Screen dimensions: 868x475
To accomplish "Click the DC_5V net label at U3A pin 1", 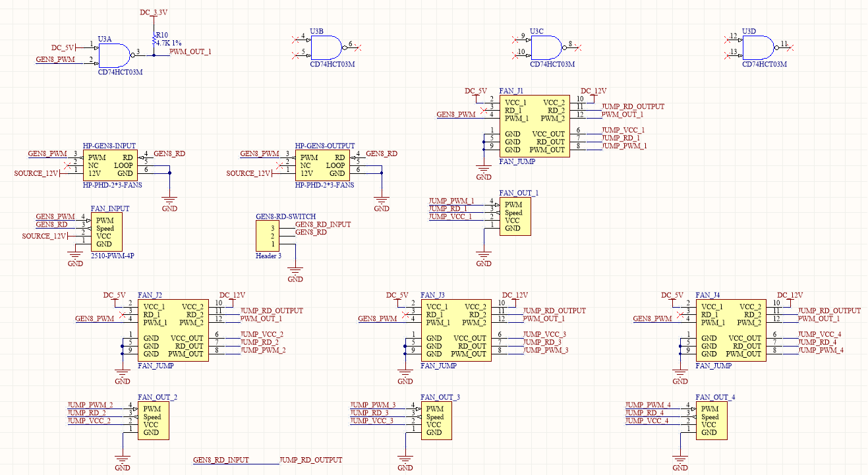I will tap(63, 47).
